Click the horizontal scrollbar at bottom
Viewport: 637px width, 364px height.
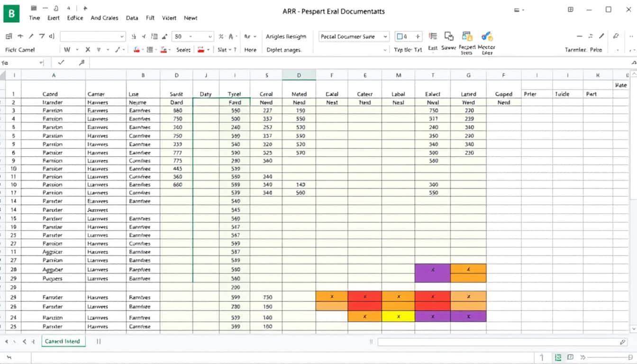(502, 342)
